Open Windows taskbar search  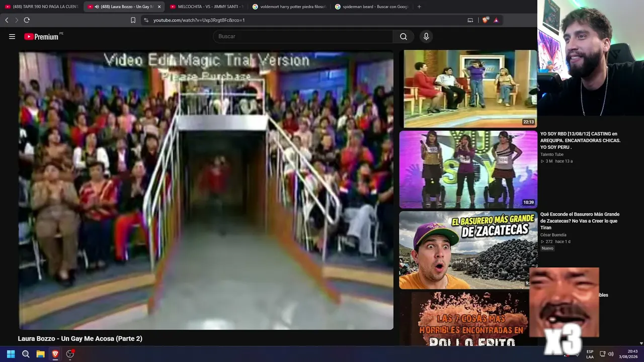point(26,354)
